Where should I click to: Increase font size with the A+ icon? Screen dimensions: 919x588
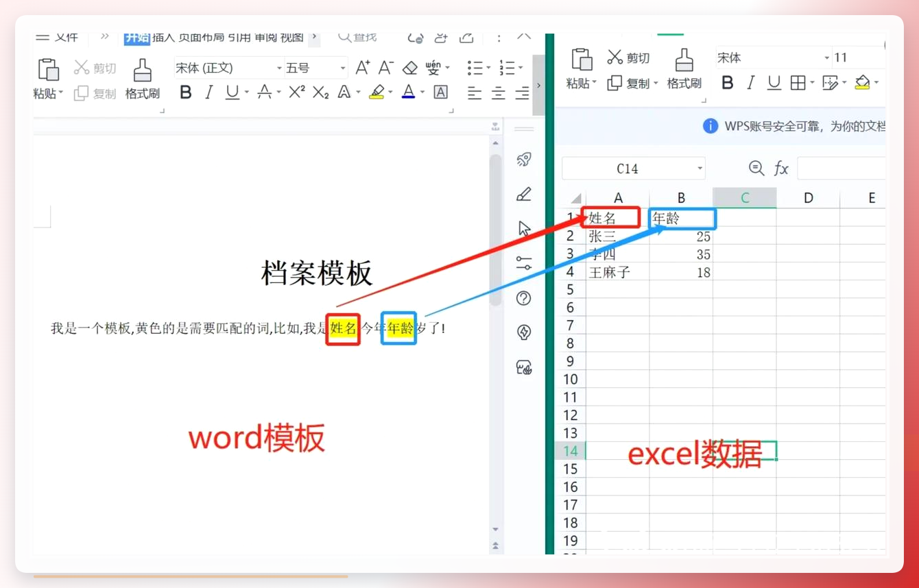pyautogui.click(x=363, y=67)
